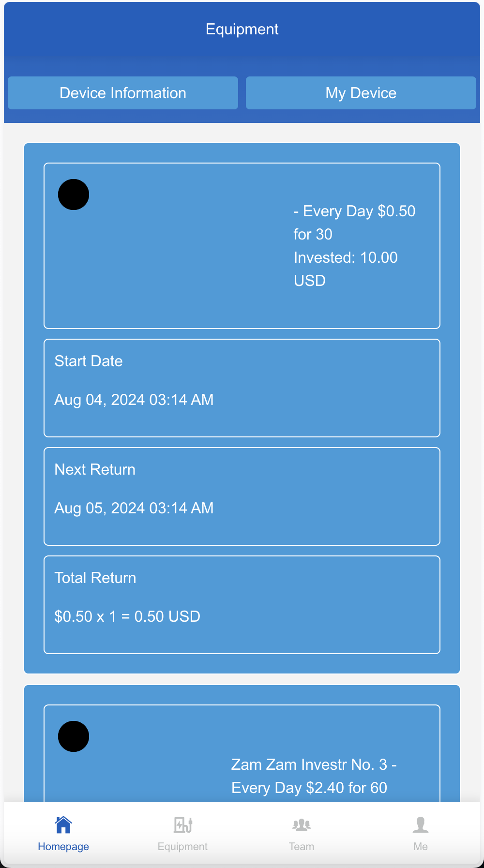The height and width of the screenshot is (868, 484).
Task: Go to Team via its text label
Action: pos(302,847)
